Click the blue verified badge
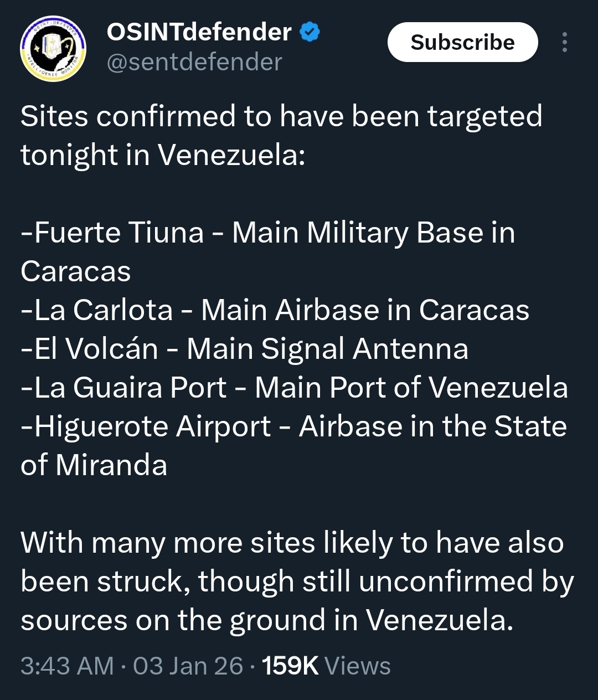598x700 pixels. [310, 33]
